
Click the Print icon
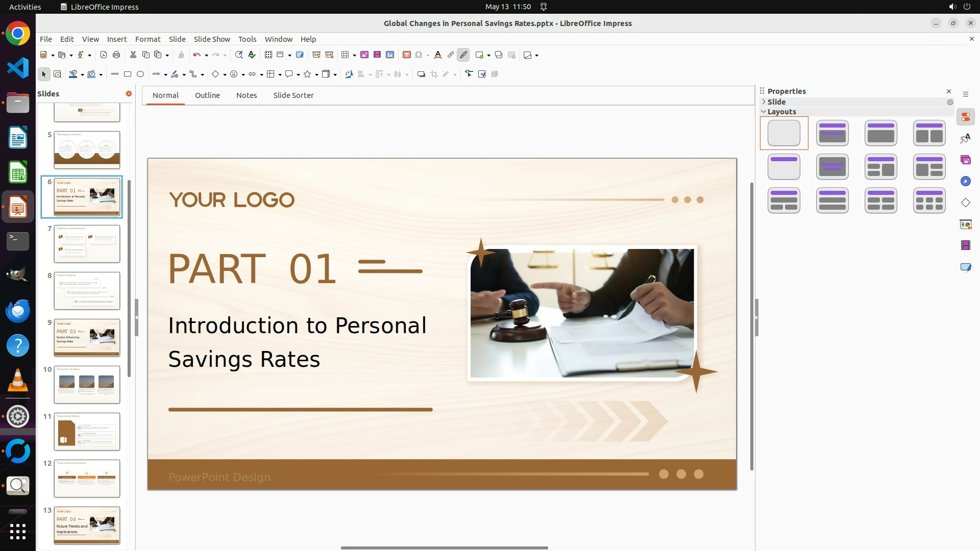click(x=116, y=55)
